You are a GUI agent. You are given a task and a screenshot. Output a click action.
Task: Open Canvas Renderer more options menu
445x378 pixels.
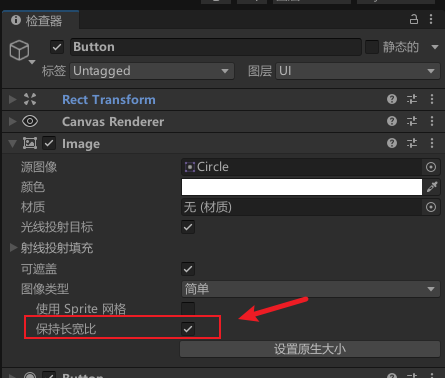coord(432,121)
